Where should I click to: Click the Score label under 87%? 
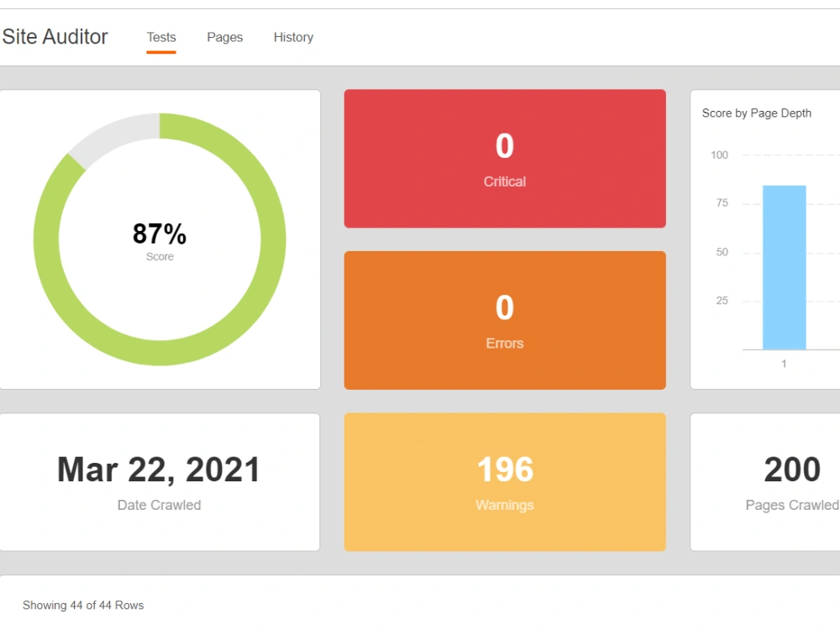(160, 256)
